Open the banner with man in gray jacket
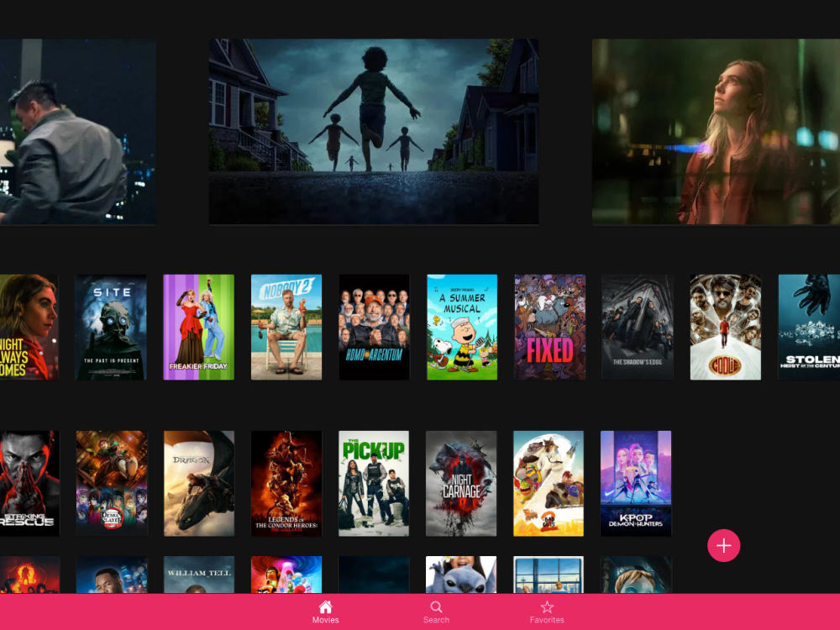 click(78, 131)
